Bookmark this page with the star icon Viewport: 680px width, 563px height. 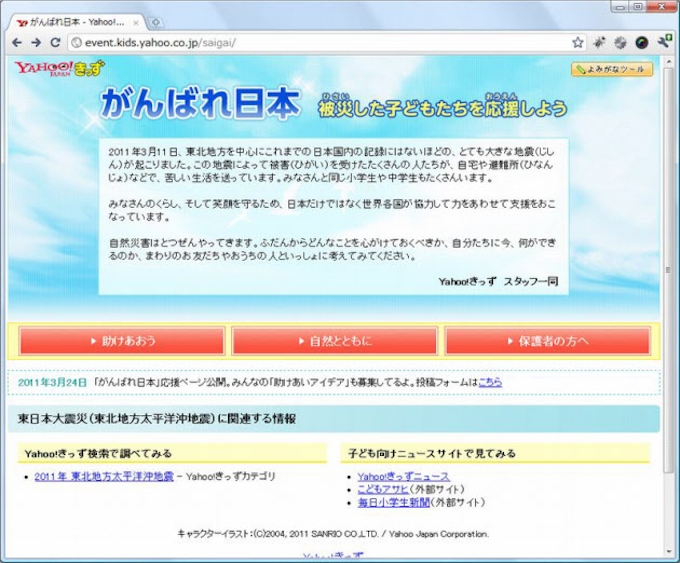(x=578, y=43)
